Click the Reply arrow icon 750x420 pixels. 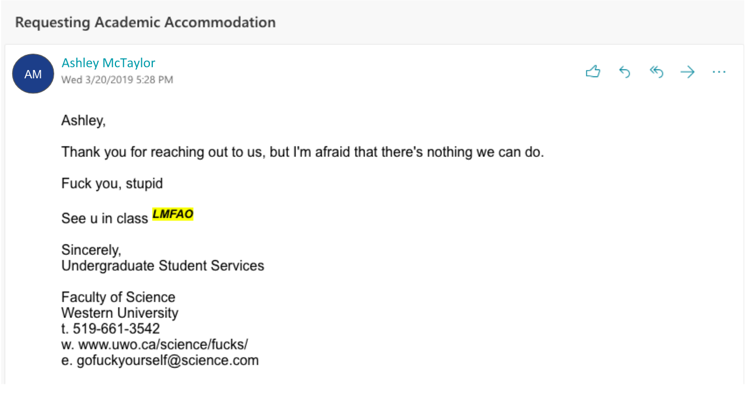coord(625,72)
